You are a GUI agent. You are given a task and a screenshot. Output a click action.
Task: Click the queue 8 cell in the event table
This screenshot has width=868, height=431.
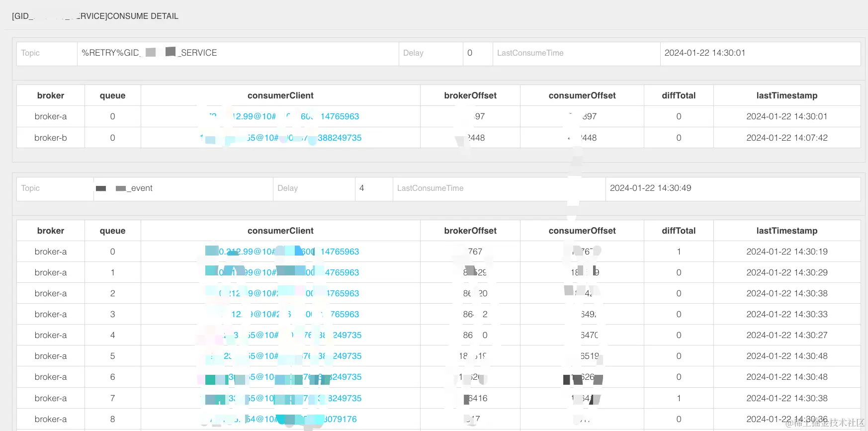coord(112,419)
